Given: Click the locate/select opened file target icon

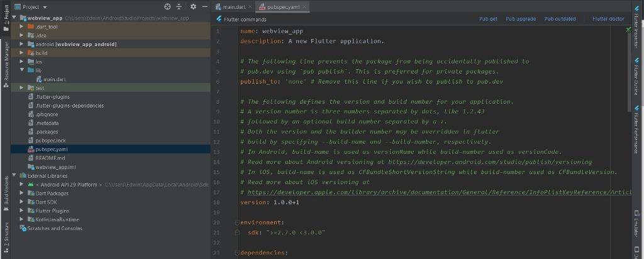Looking at the screenshot, I should click(167, 6).
